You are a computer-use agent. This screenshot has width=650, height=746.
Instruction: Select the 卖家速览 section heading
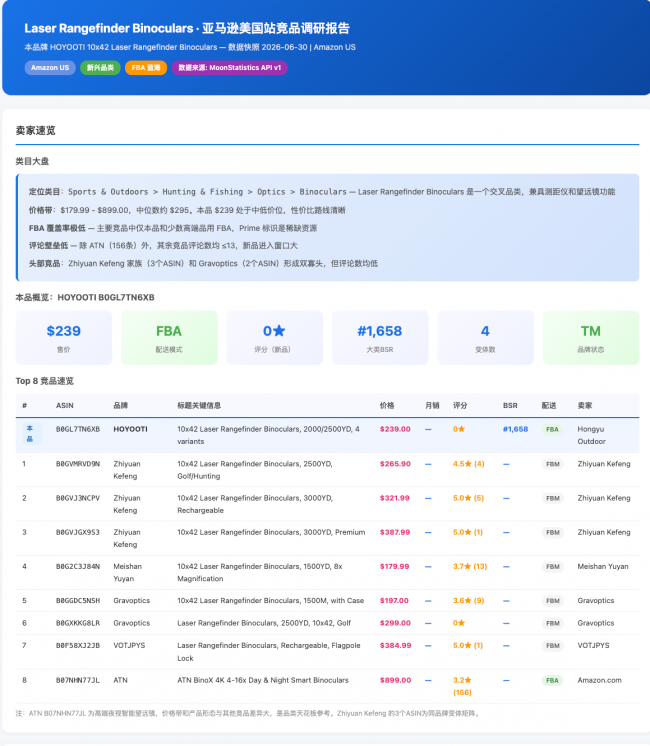coord(36,130)
